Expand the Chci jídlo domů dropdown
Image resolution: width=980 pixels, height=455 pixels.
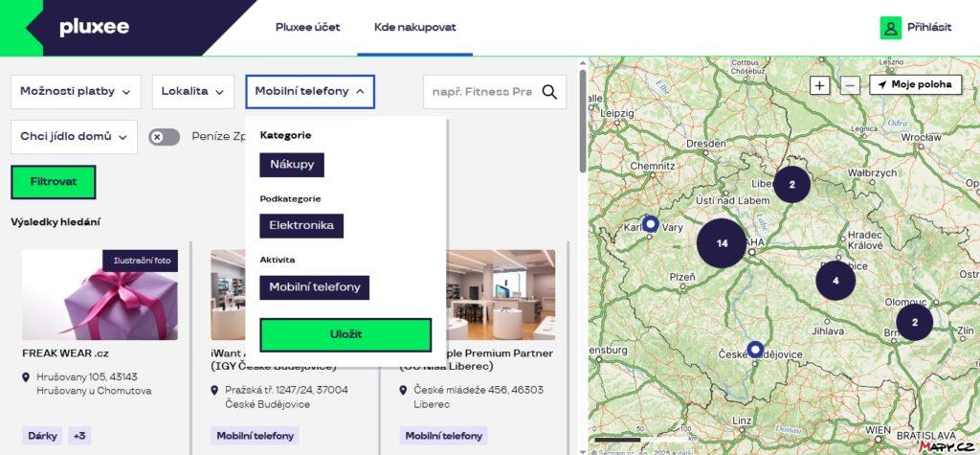74,137
